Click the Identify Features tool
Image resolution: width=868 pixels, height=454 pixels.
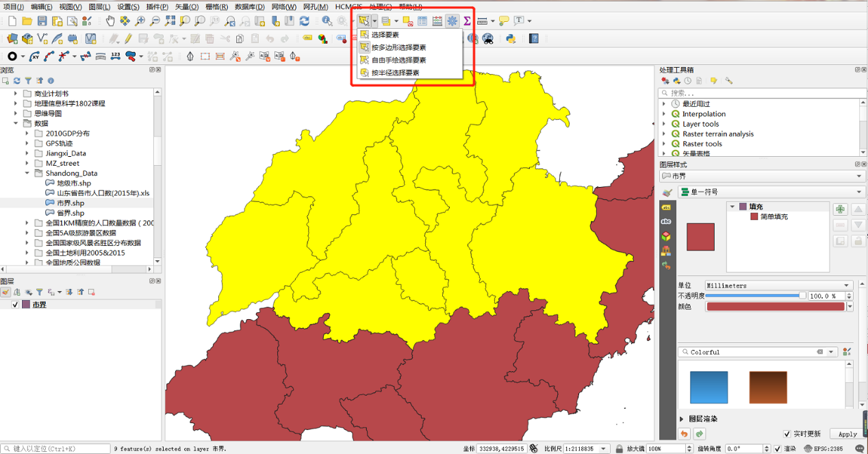[327, 21]
